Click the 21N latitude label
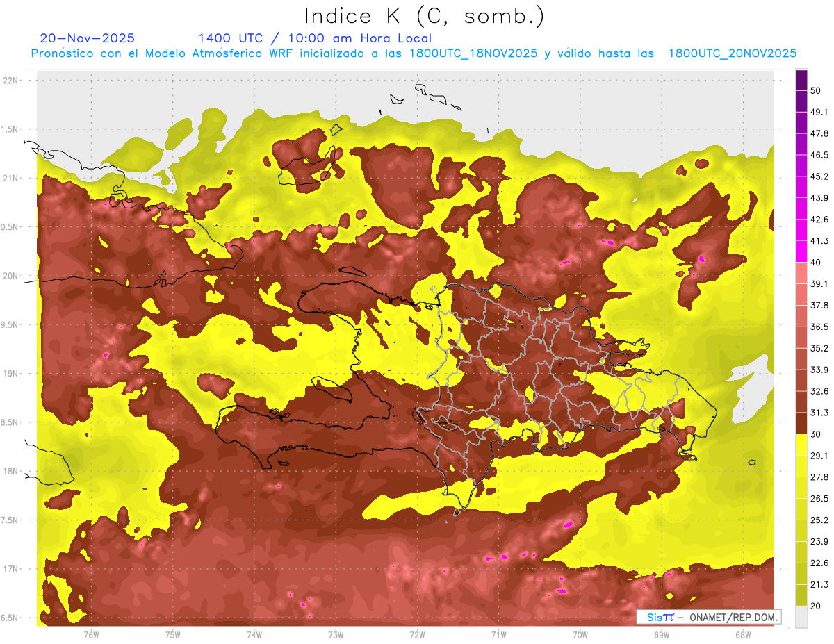The width and height of the screenshot is (834, 644). 12,178
